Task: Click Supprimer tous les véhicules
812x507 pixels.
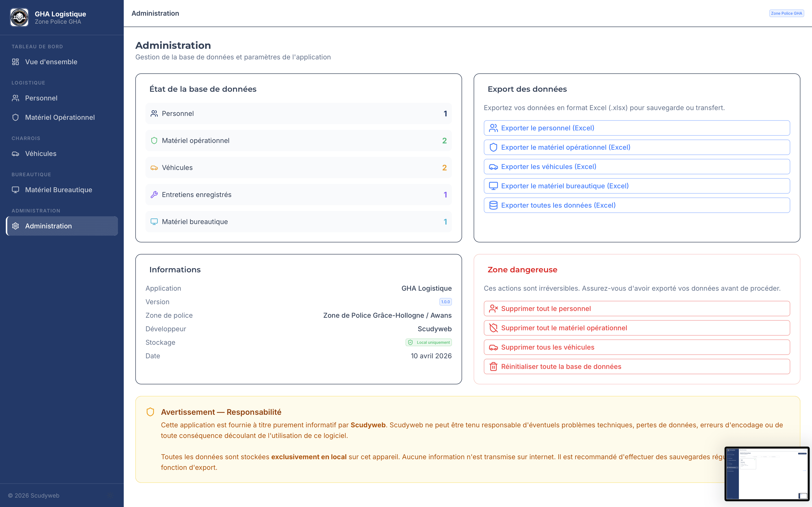Action: (x=637, y=347)
